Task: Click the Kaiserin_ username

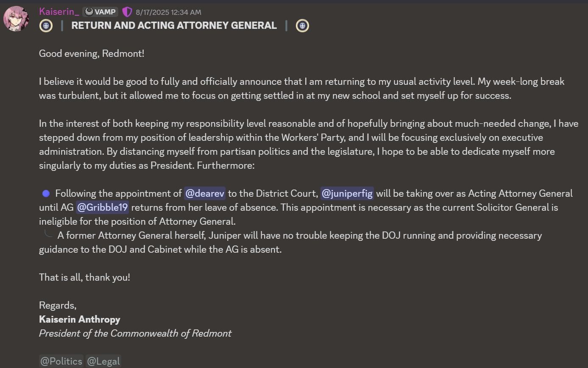Action: click(x=59, y=12)
